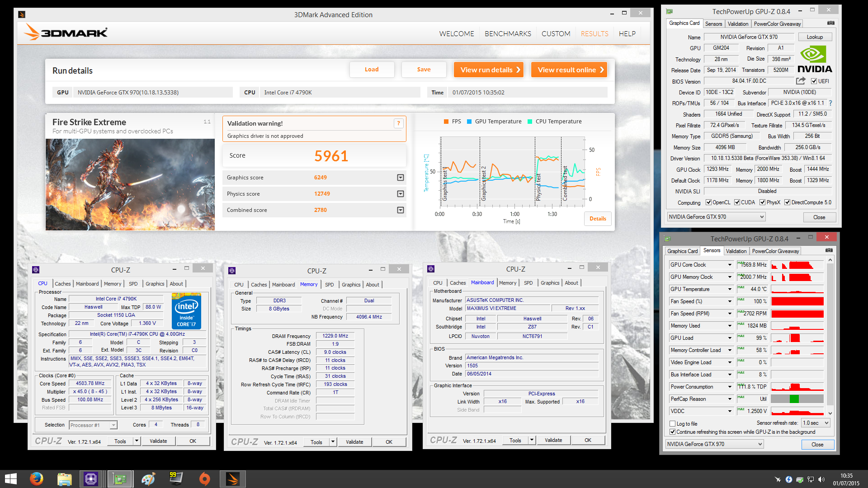
Task: Open the HELP menu in 3DMark
Action: [x=627, y=34]
